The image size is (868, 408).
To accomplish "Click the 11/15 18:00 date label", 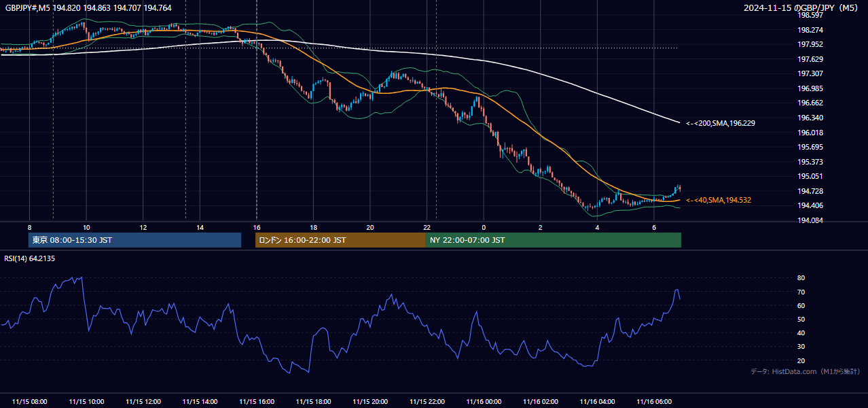I will tap(313, 402).
